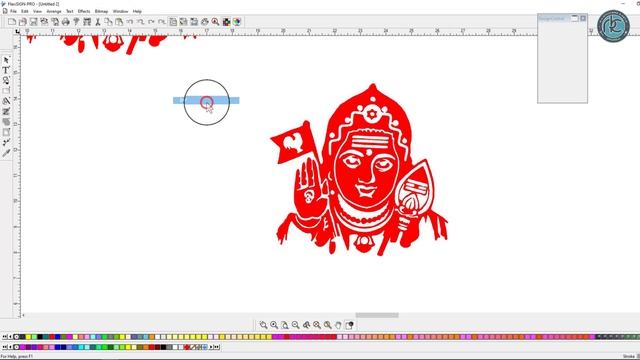Click the Cut scissors icon
This screenshot has height=360, width=640.
pos(98,22)
